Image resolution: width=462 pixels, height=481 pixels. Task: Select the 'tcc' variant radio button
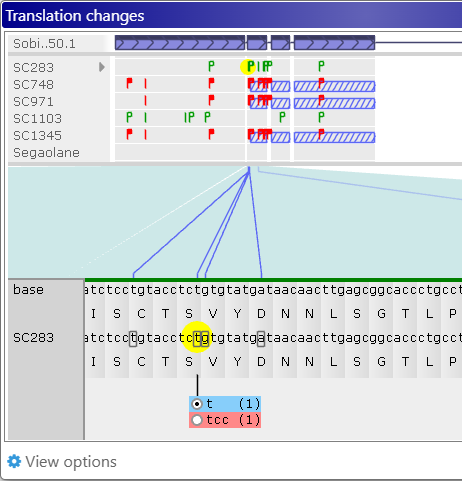(x=197, y=420)
